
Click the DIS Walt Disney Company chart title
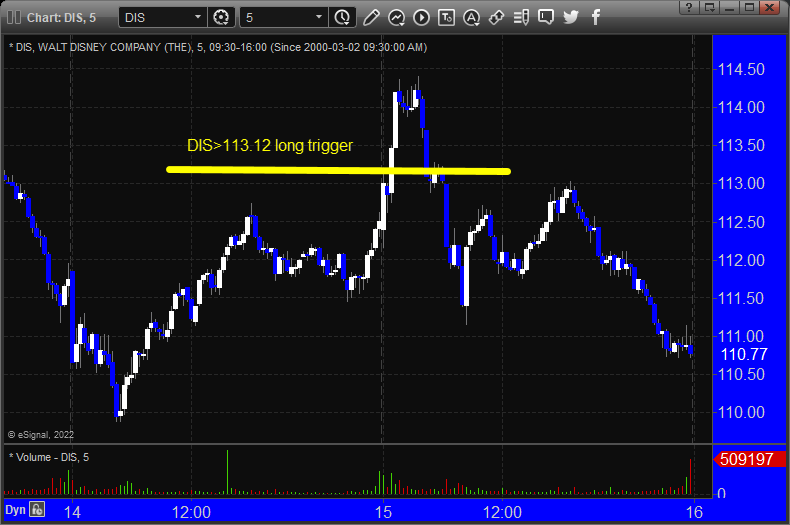[218, 47]
